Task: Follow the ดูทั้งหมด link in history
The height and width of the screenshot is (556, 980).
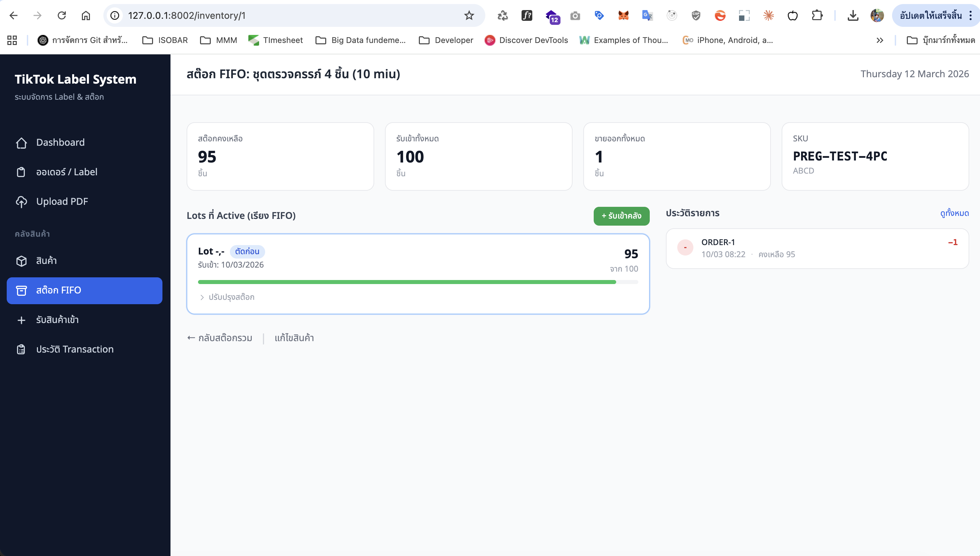Action: (x=954, y=213)
